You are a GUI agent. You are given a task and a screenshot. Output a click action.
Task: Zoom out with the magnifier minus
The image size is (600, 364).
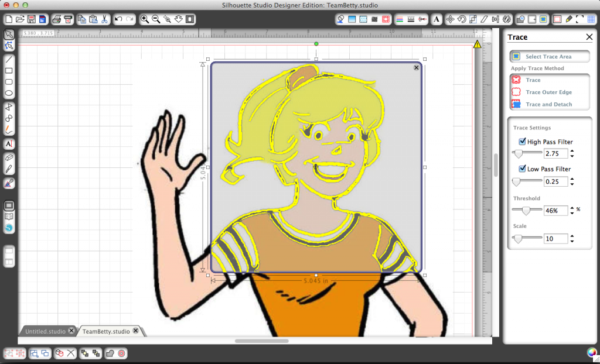coord(156,19)
